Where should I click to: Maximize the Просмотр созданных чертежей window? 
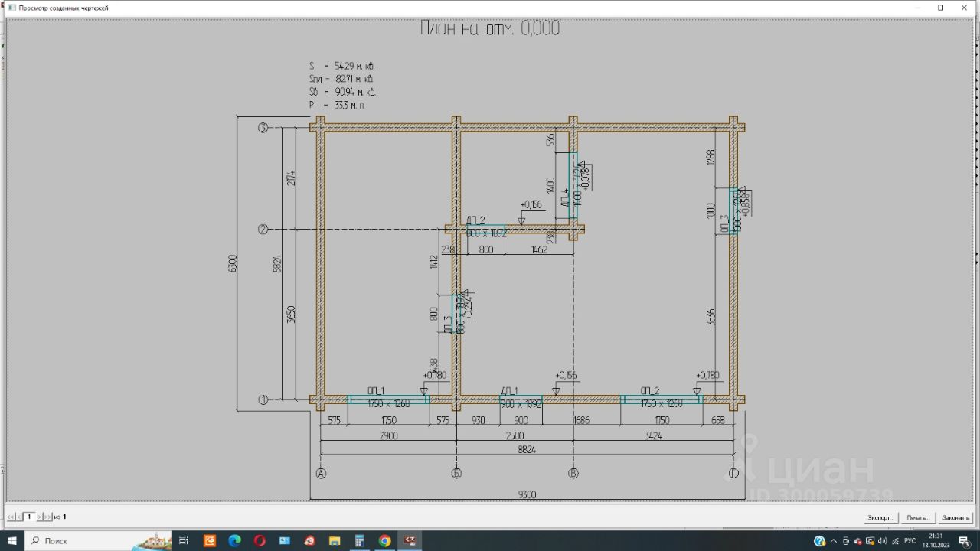(941, 8)
